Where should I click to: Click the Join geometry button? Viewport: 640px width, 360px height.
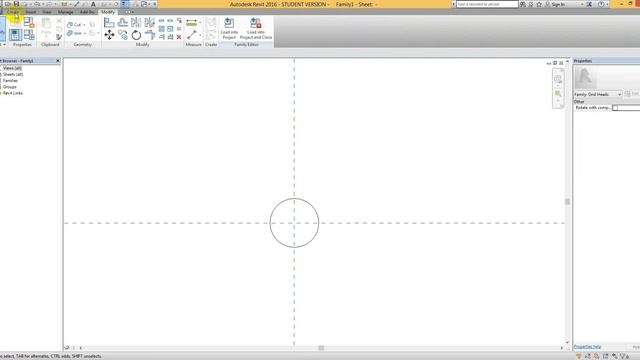tap(74, 33)
